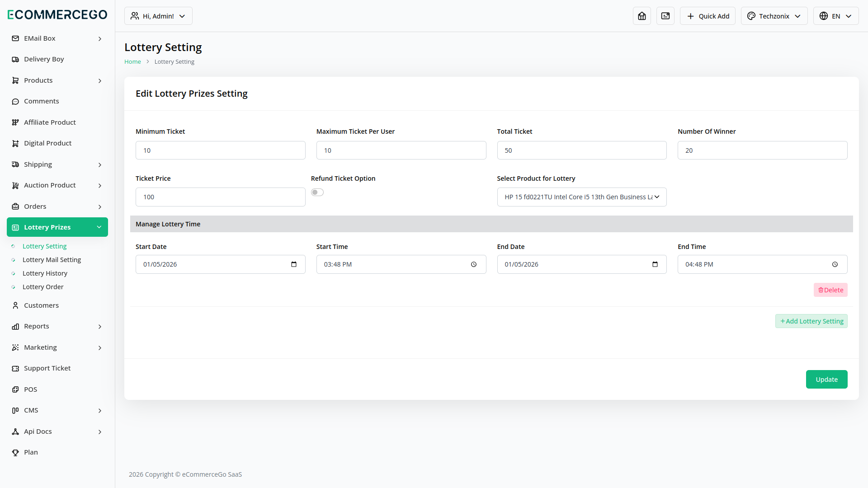Open the EN language dropdown
The height and width of the screenshot is (488, 868).
[x=835, y=16]
